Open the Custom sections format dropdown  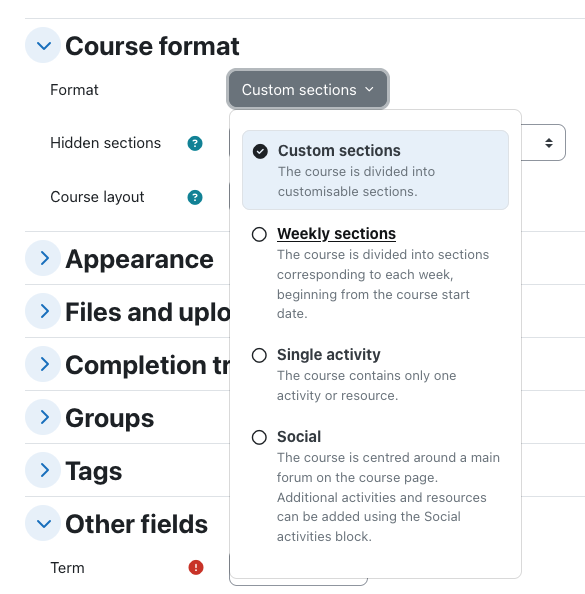[308, 89]
